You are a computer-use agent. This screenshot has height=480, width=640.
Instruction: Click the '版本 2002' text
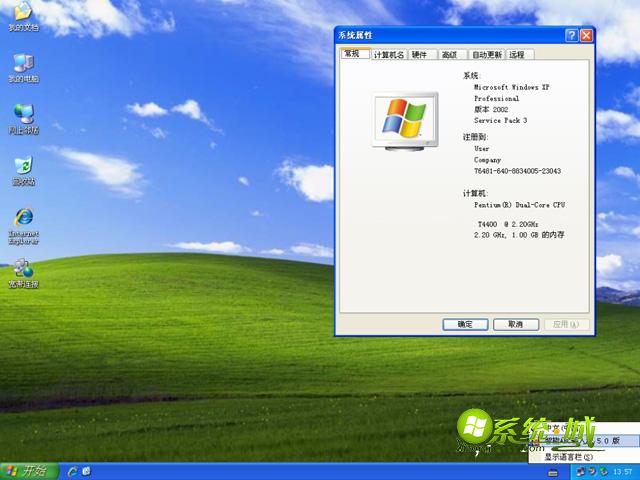(491, 109)
